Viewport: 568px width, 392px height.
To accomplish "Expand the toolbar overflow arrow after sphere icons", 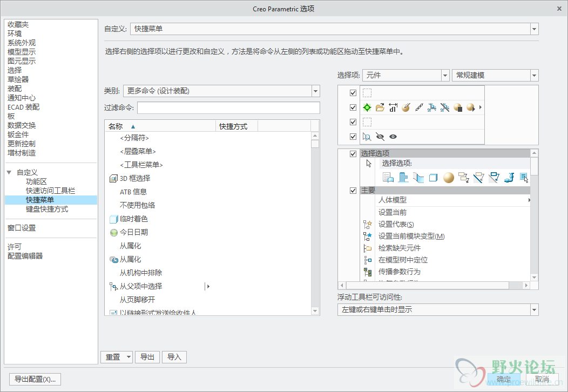I will [x=481, y=107].
